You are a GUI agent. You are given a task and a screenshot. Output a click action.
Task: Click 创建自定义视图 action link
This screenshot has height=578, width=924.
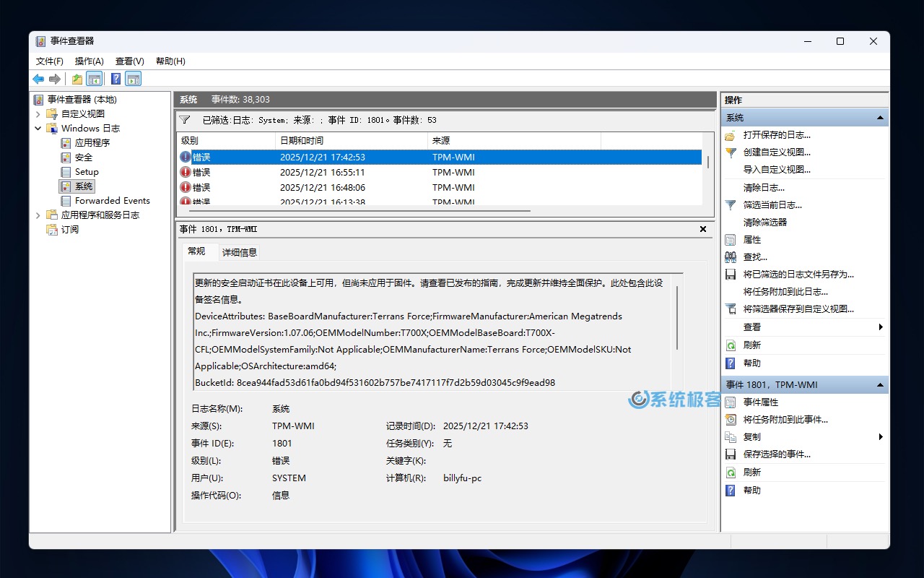(777, 152)
